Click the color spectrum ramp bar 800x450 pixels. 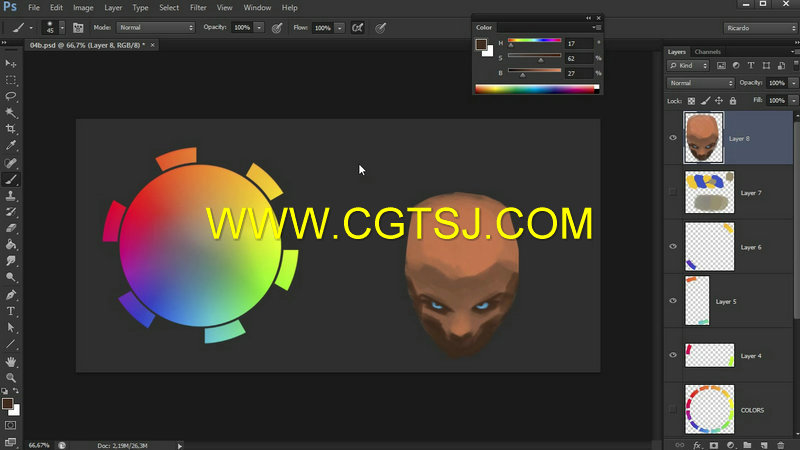point(537,89)
